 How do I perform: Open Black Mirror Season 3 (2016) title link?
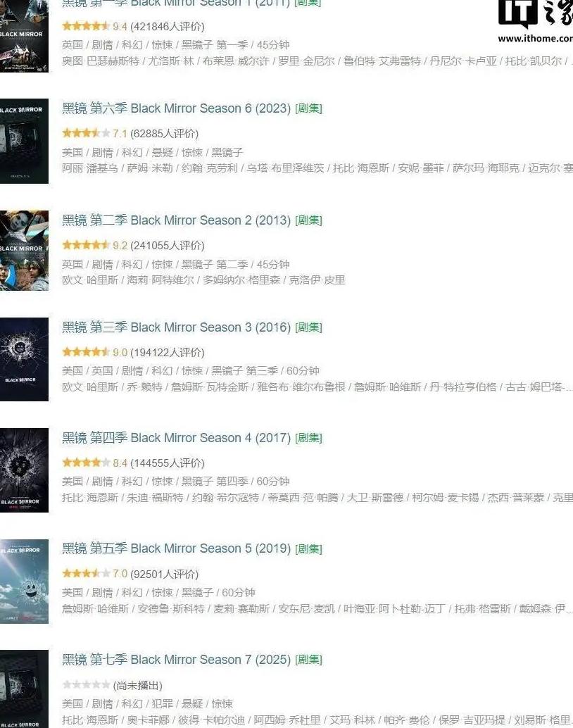pyautogui.click(x=176, y=327)
